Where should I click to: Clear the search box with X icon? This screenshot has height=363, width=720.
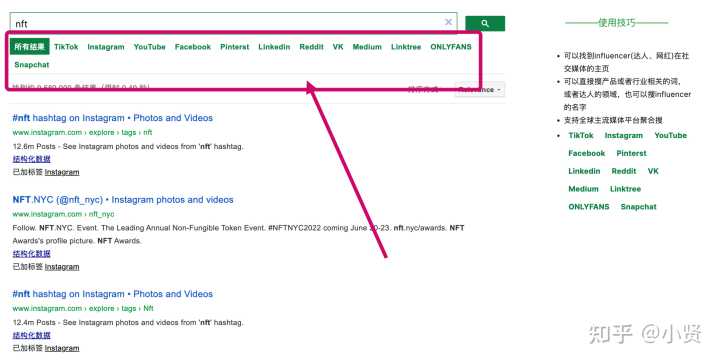pos(448,22)
